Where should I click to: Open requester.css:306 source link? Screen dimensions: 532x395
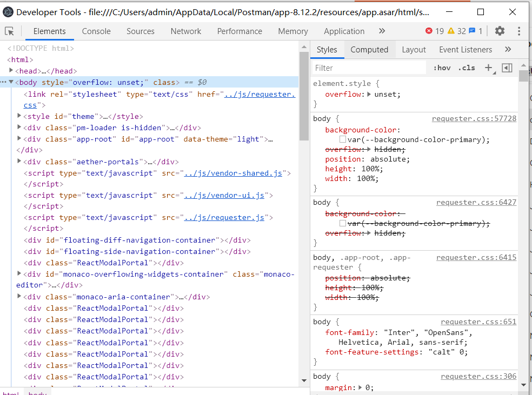(x=478, y=376)
